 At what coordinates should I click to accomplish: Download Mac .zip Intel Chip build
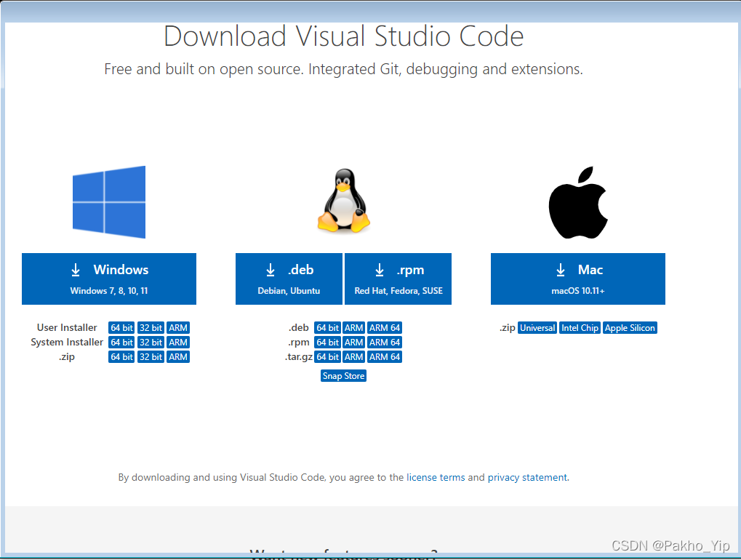click(x=580, y=328)
